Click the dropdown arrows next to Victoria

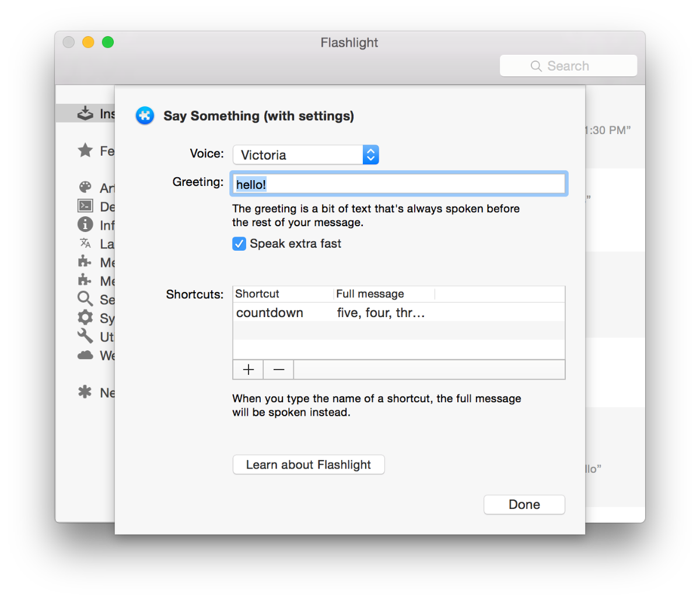click(x=371, y=154)
